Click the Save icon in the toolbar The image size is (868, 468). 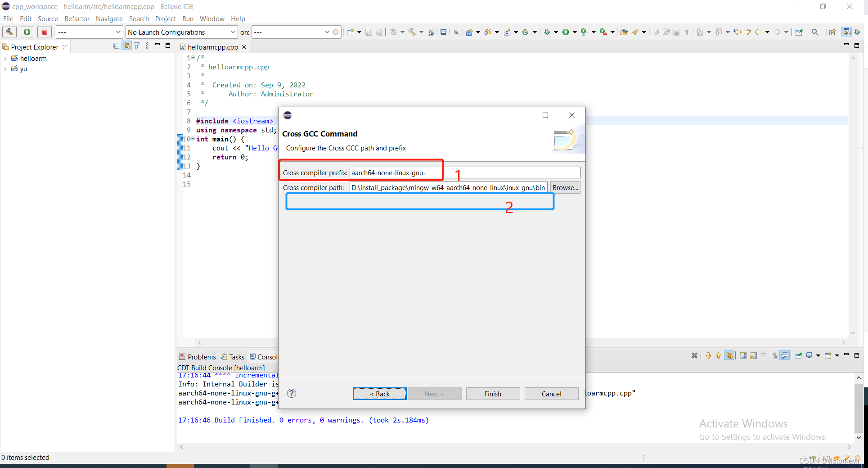pyautogui.click(x=369, y=32)
